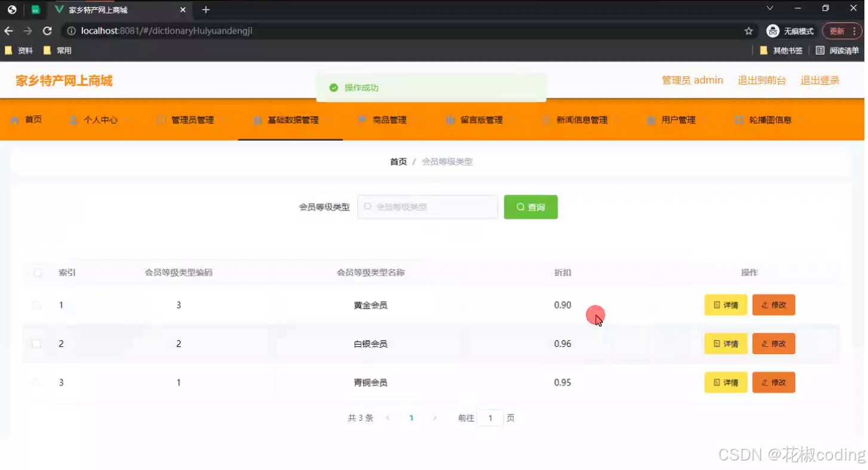The height and width of the screenshot is (470, 868).
Task: Open a new browser tab
Action: pyautogui.click(x=206, y=10)
